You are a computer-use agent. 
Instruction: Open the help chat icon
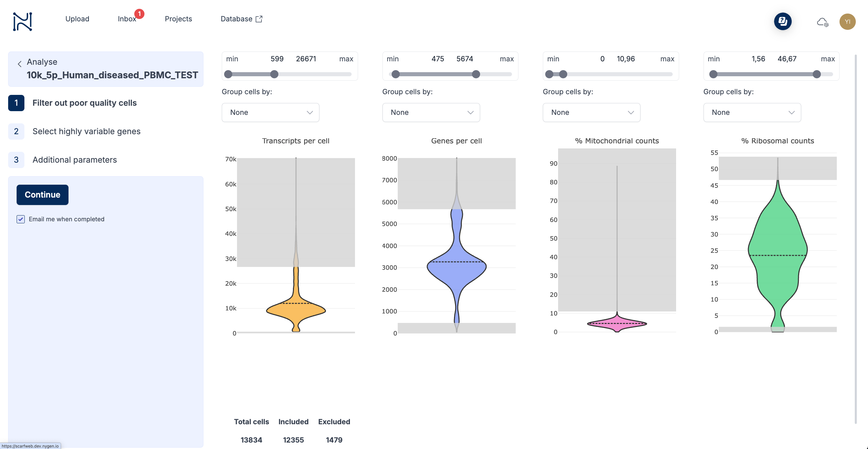(x=783, y=22)
